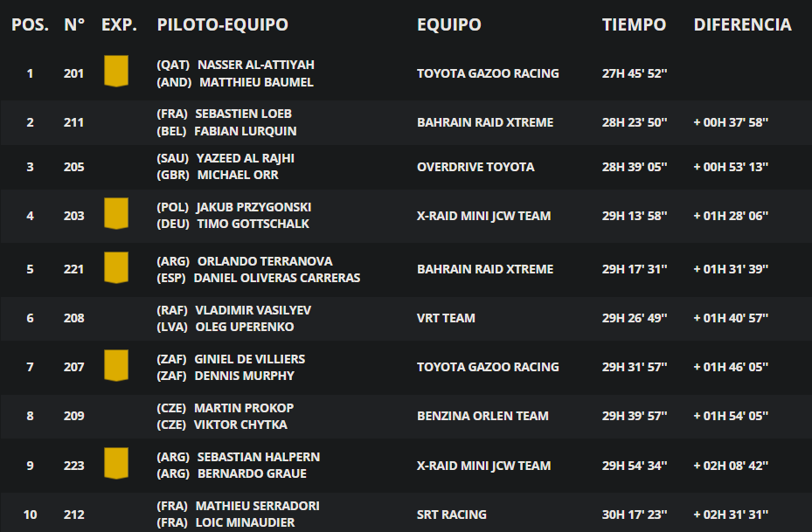Select Vladimir Vasilyev driver name

[253, 310]
